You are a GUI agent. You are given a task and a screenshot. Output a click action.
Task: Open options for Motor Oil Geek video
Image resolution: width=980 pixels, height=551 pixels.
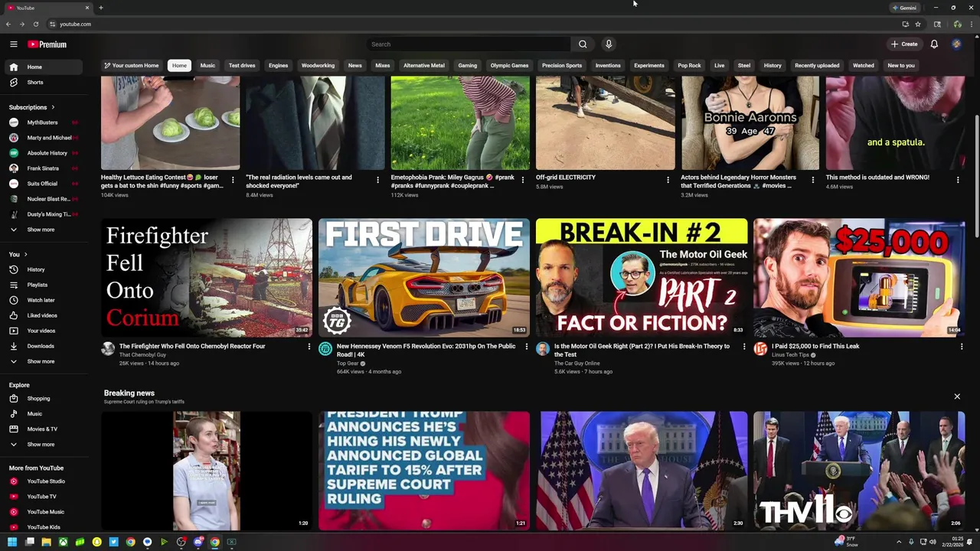(x=743, y=347)
